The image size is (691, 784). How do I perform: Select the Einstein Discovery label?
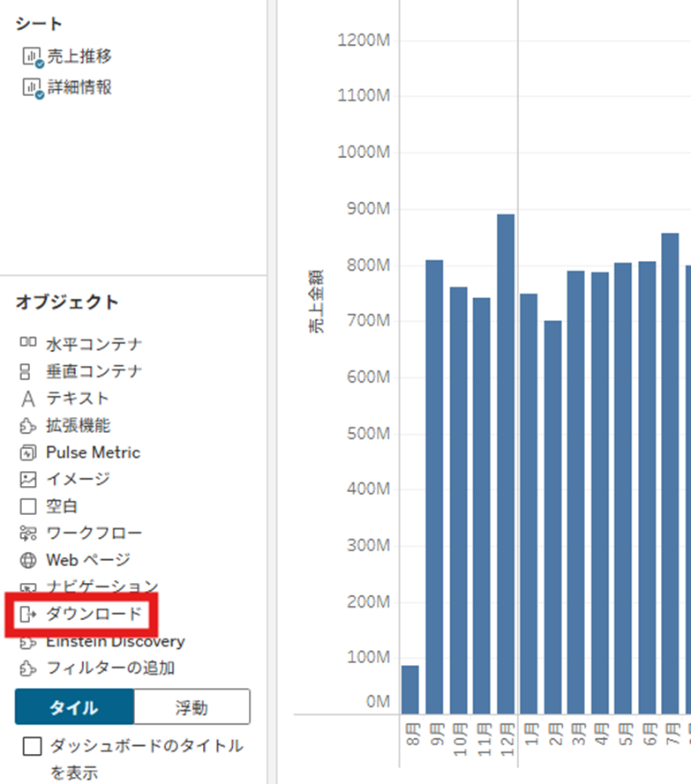pyautogui.click(x=116, y=641)
